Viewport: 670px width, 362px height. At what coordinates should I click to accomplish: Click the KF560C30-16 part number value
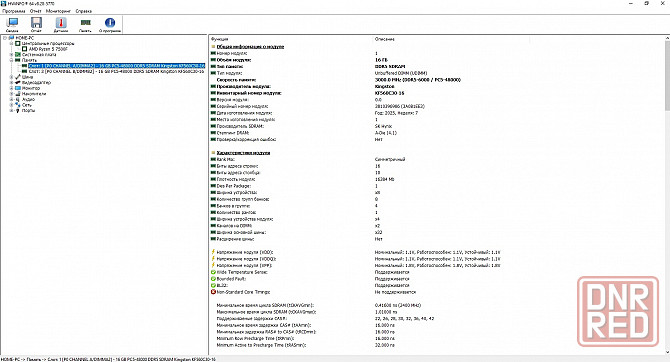tap(389, 93)
